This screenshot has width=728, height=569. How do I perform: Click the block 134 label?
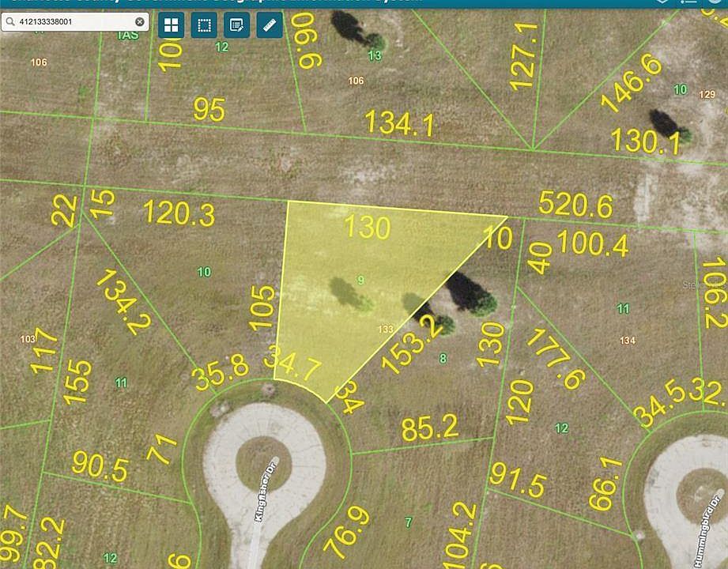pyautogui.click(x=628, y=341)
